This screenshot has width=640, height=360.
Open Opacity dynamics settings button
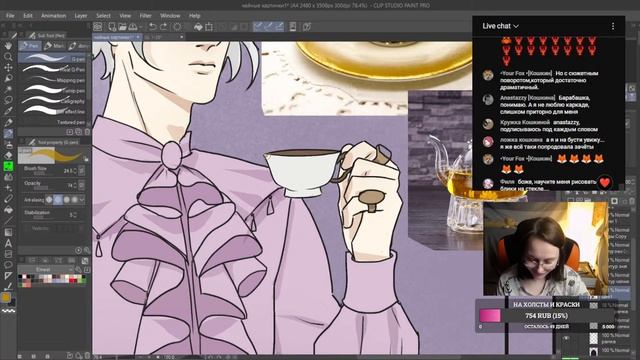point(82,186)
